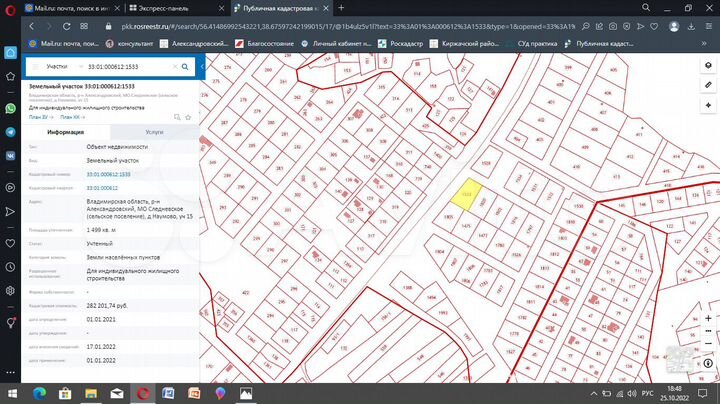
Task: Switch to the Услуги tab
Action: click(154, 131)
